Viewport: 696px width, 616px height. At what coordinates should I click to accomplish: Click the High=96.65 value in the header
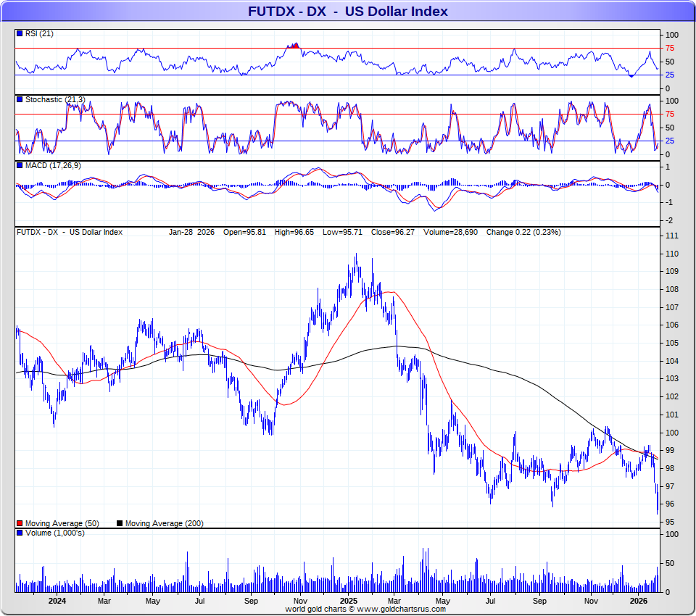(295, 233)
